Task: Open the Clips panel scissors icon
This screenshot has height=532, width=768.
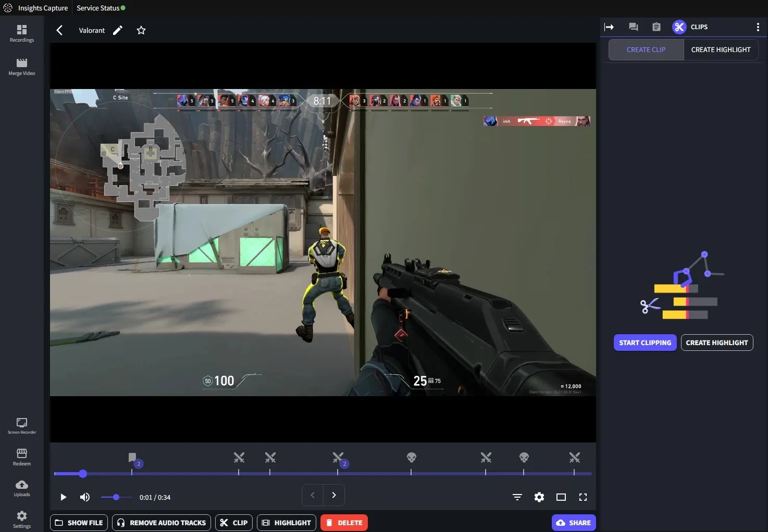Action: pos(679,27)
